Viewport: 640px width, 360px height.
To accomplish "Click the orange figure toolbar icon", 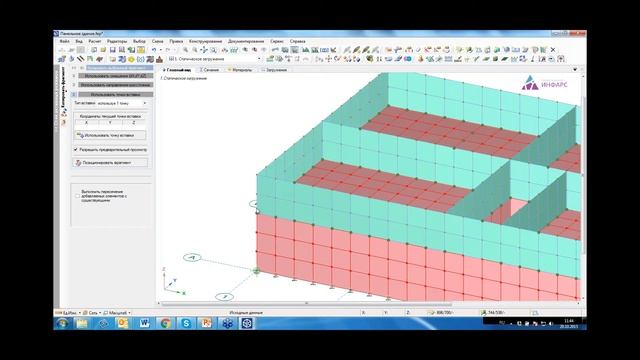I will (x=421, y=59).
